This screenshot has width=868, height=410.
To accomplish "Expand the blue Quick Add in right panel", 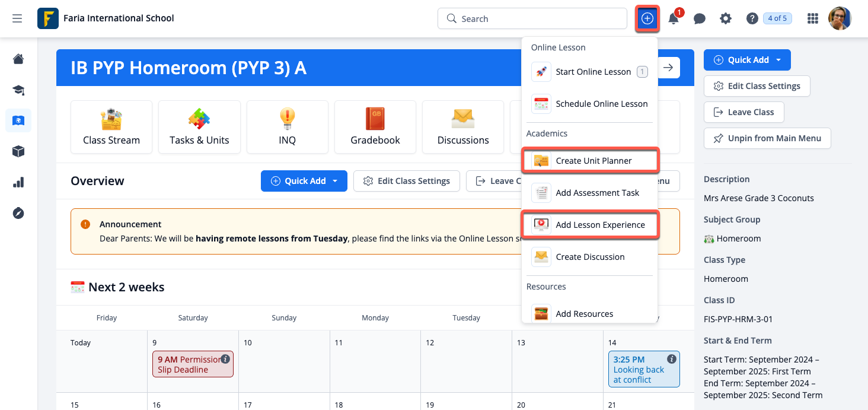I will click(x=747, y=60).
